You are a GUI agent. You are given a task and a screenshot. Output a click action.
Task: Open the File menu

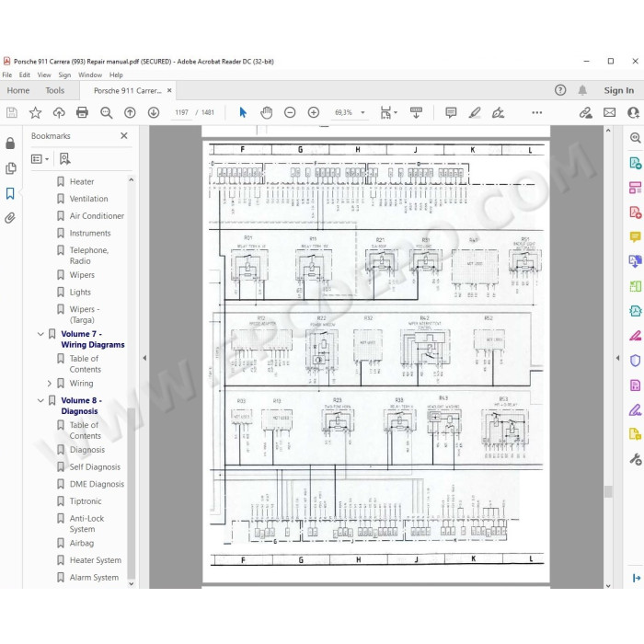point(7,75)
